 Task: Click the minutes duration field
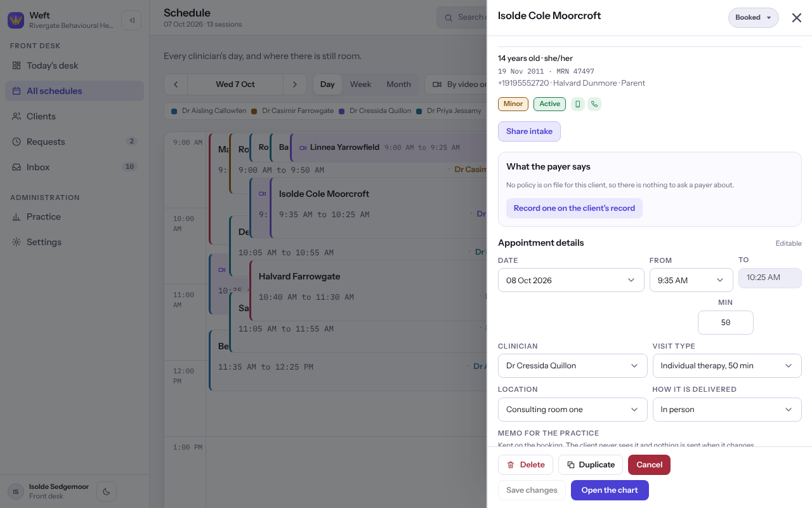tap(726, 323)
